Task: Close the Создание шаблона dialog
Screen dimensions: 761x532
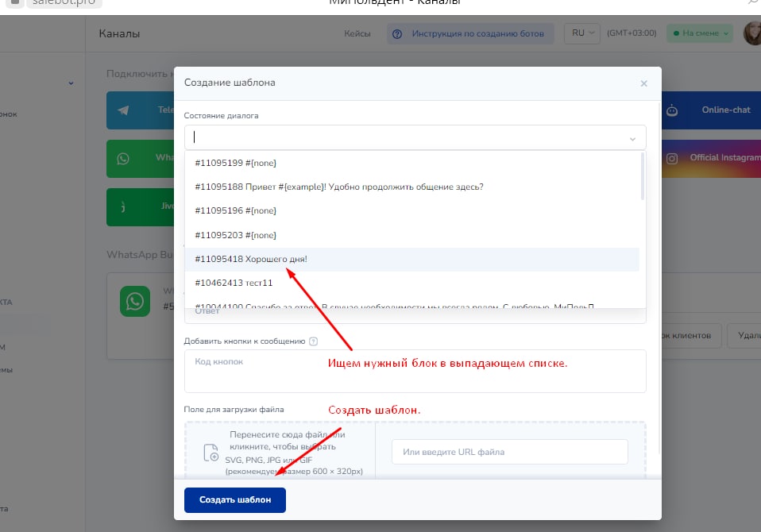Action: [643, 83]
